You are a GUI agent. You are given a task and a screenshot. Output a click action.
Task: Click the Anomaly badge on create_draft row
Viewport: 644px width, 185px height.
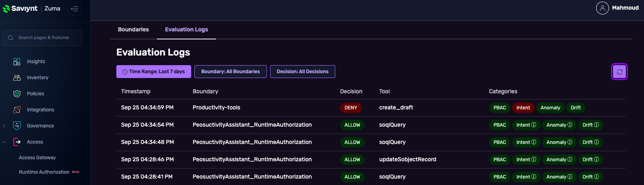[x=550, y=108]
